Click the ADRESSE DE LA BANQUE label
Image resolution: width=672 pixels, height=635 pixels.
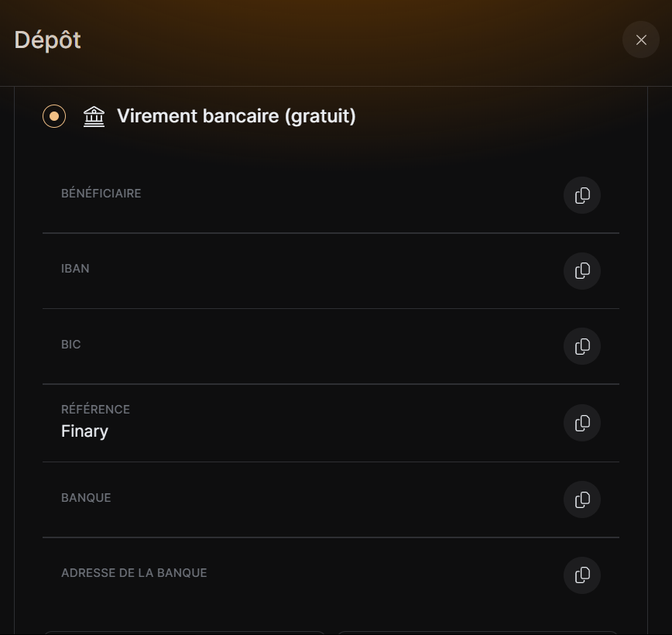coord(134,573)
